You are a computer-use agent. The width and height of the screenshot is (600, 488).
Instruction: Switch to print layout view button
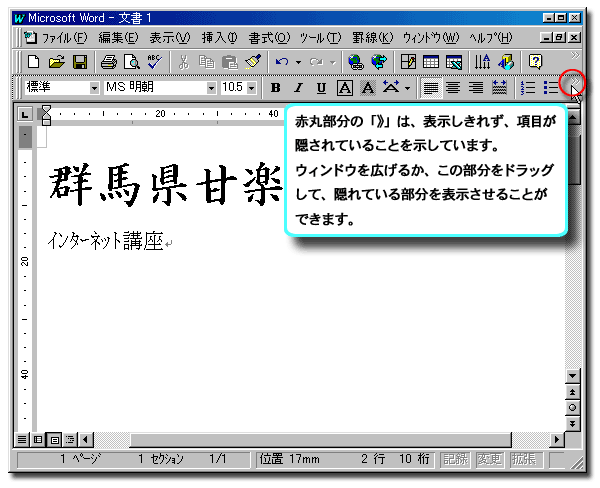(x=54, y=439)
